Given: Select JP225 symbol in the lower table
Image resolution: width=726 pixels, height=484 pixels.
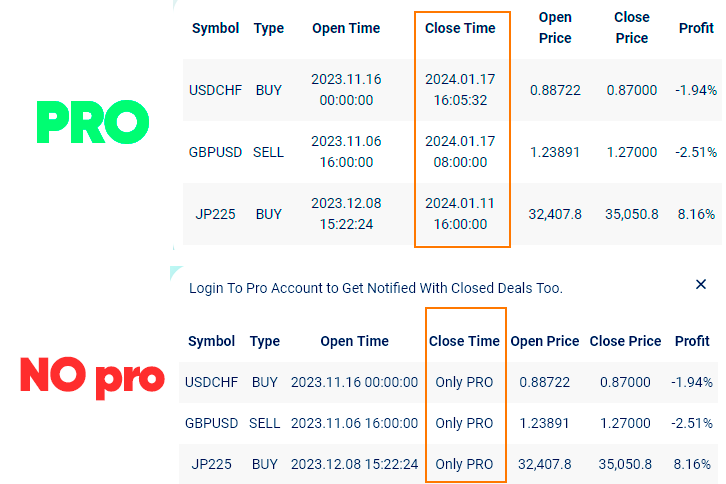Looking at the screenshot, I should point(211,464).
